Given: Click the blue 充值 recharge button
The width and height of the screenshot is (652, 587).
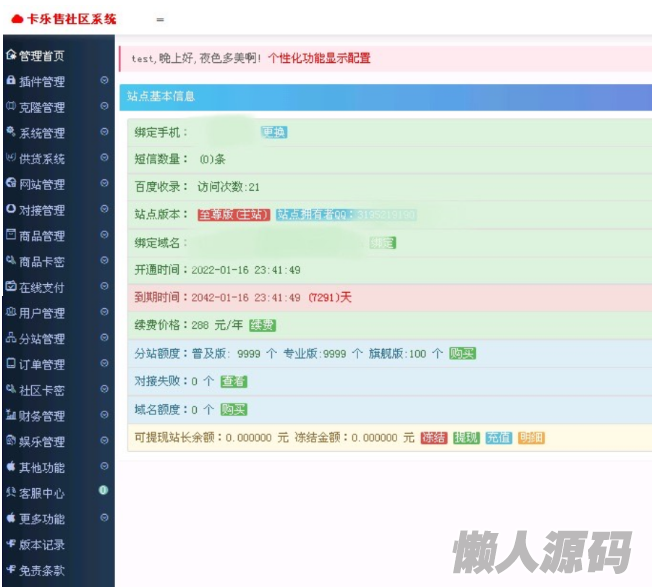Looking at the screenshot, I should point(499,438).
